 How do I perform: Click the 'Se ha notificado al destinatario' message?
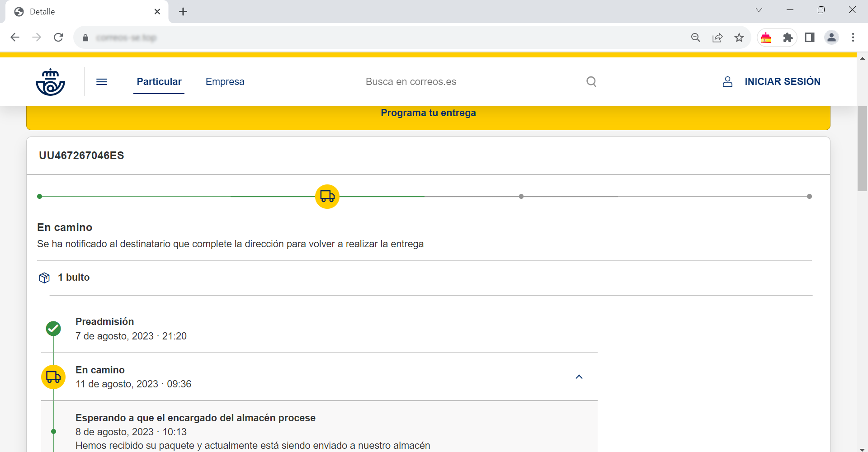coord(231,244)
